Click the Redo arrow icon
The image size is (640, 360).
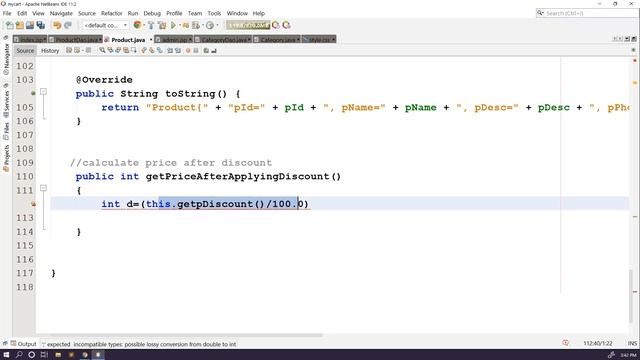68,25
